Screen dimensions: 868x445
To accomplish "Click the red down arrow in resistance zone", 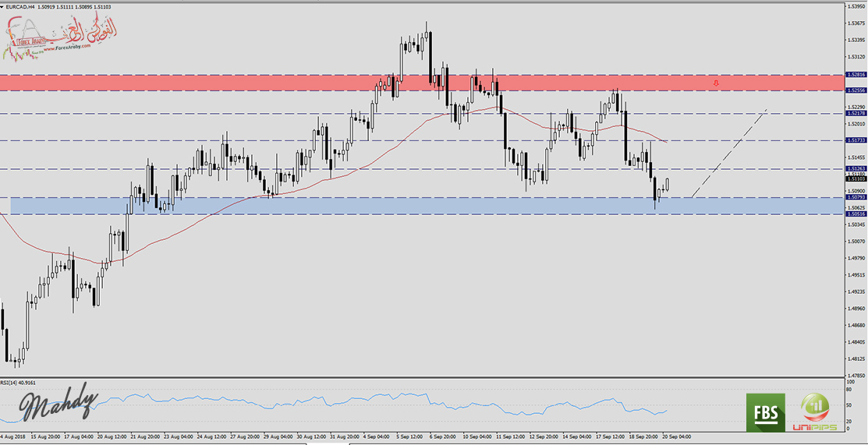I will pos(716,82).
